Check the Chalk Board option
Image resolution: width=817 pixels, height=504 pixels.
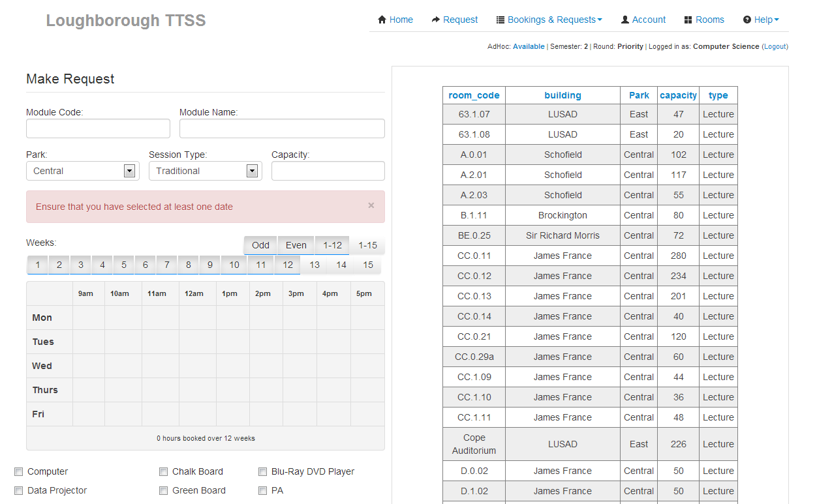(164, 472)
